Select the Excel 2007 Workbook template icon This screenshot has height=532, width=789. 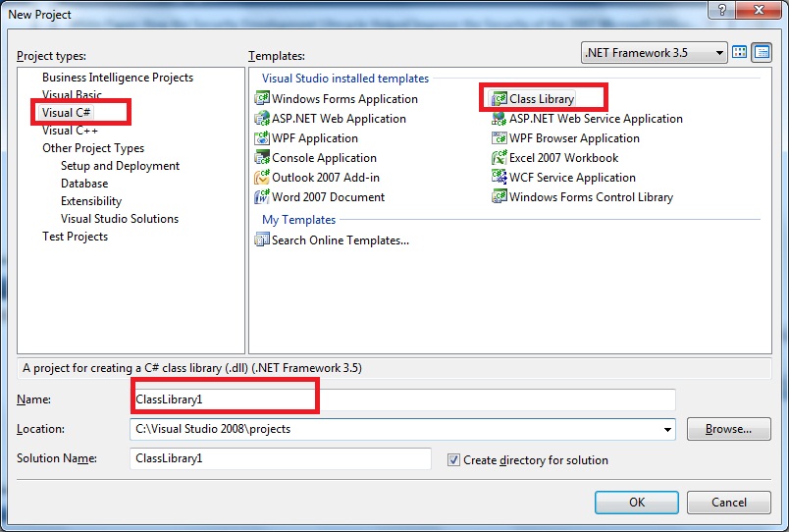point(500,157)
